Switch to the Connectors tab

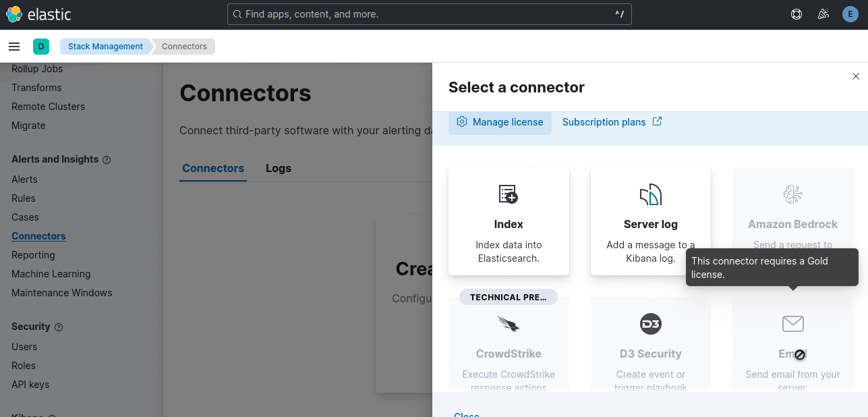(213, 168)
